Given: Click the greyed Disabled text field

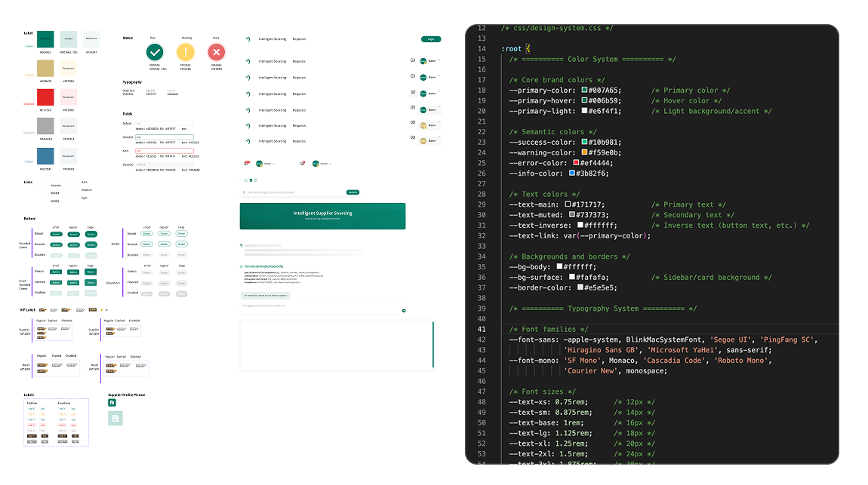Looking at the screenshot, I should pyautogui.click(x=165, y=164).
